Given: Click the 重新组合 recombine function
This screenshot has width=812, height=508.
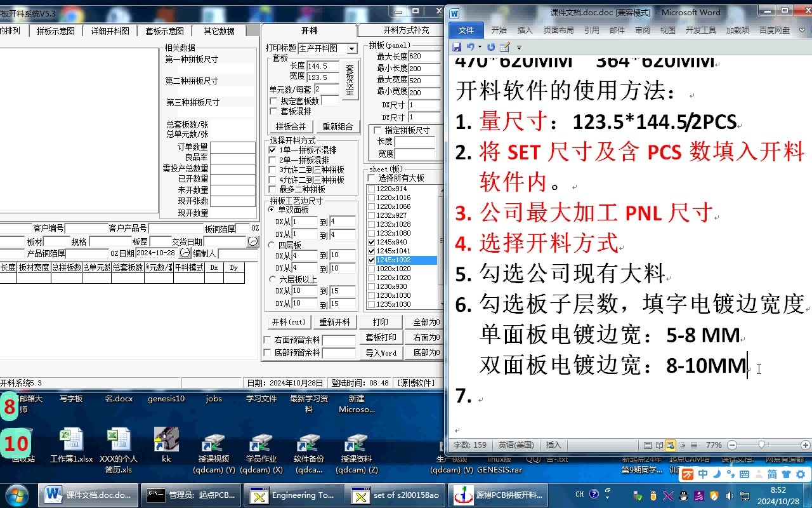Looking at the screenshot, I should point(338,126).
